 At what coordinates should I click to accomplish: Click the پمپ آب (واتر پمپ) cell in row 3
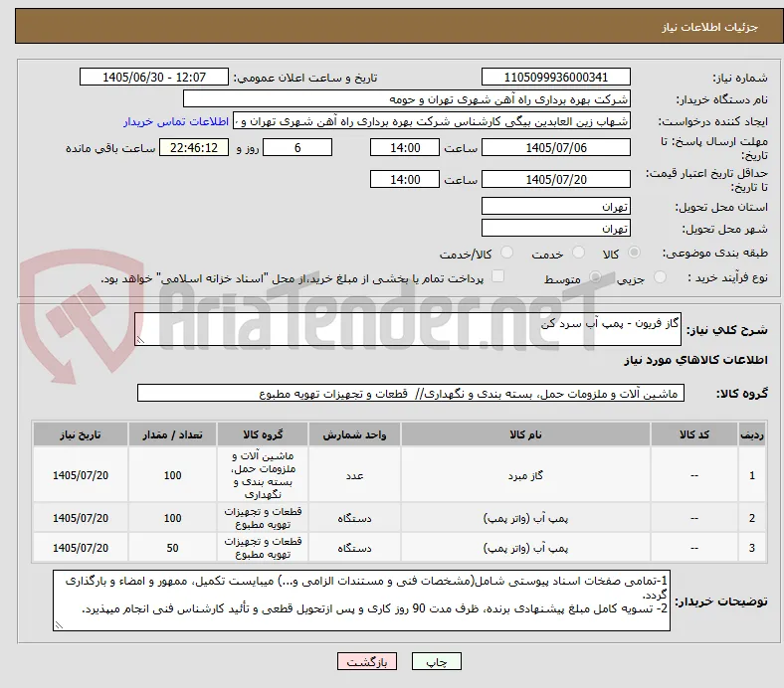tap(525, 548)
